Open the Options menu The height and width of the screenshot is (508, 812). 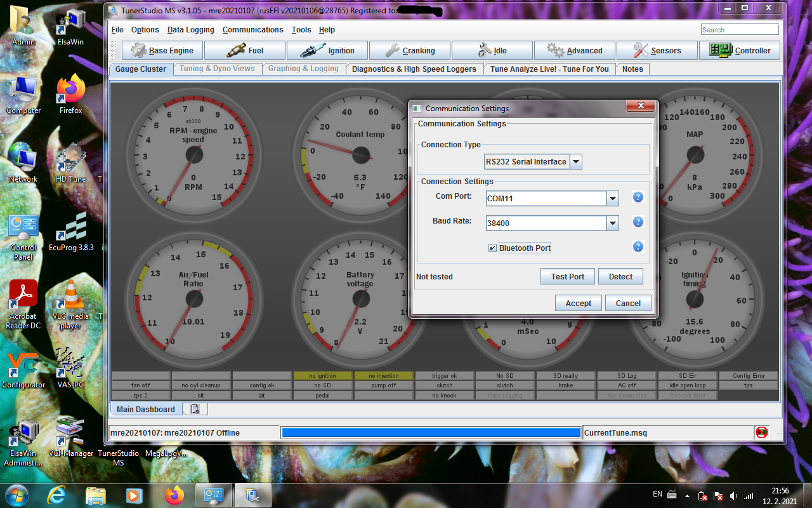(x=145, y=30)
